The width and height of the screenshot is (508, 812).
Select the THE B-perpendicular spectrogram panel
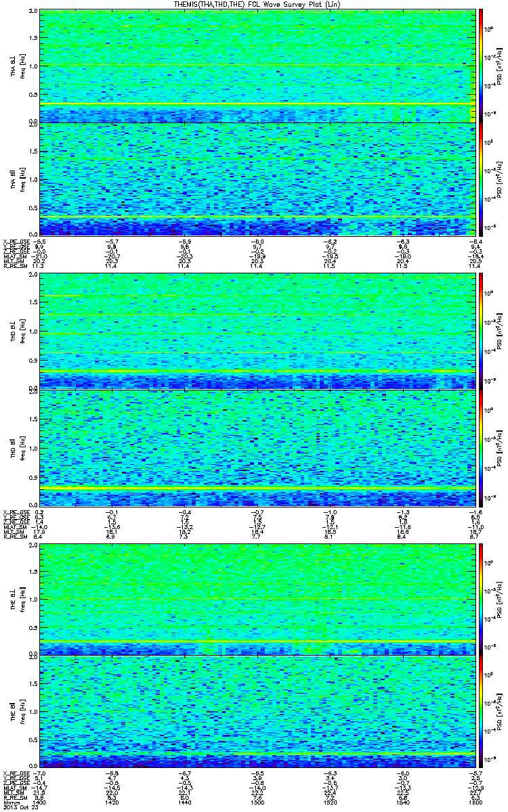(x=258, y=598)
